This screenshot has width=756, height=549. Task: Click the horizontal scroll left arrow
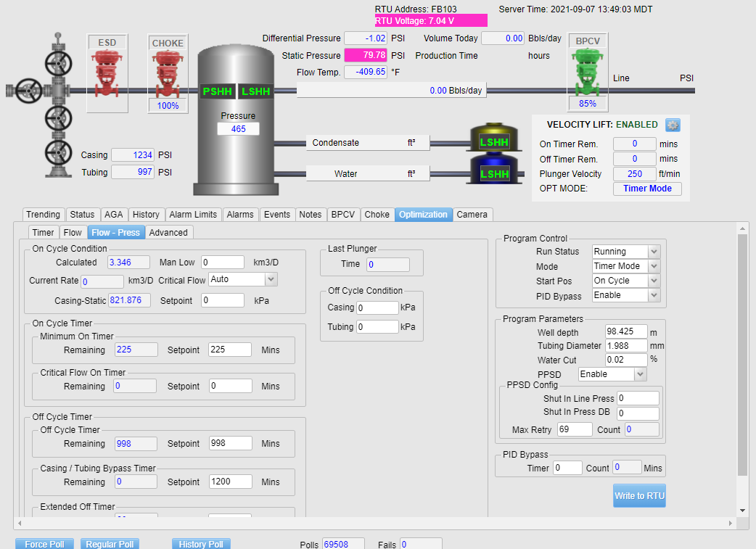[x=20, y=523]
